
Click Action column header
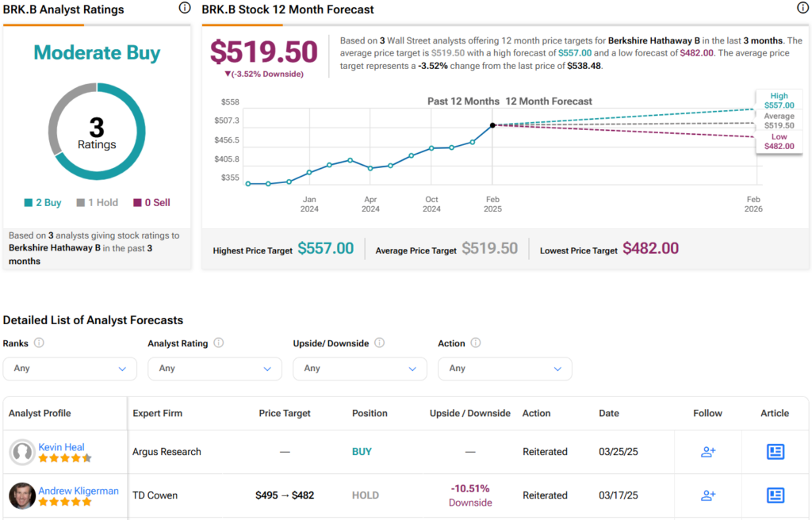click(537, 413)
